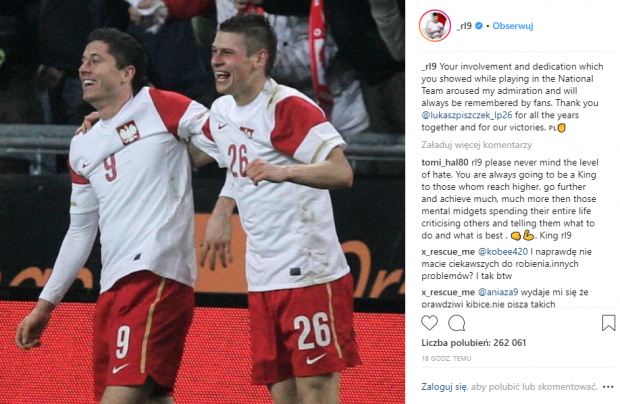
Task: Open tomi_hal80 commenter profile
Action: [445, 162]
